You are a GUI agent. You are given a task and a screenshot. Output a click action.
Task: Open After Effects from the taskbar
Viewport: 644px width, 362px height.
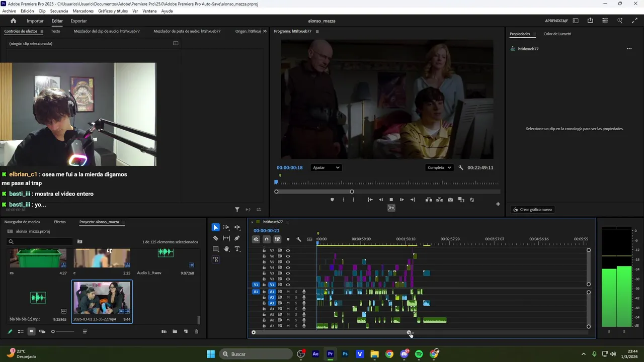(x=315, y=354)
